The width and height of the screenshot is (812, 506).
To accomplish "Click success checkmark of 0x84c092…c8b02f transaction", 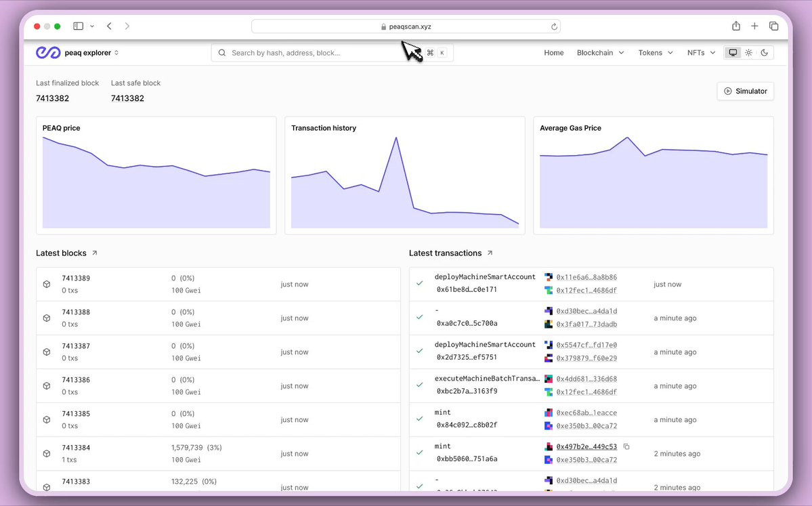I will tap(419, 419).
